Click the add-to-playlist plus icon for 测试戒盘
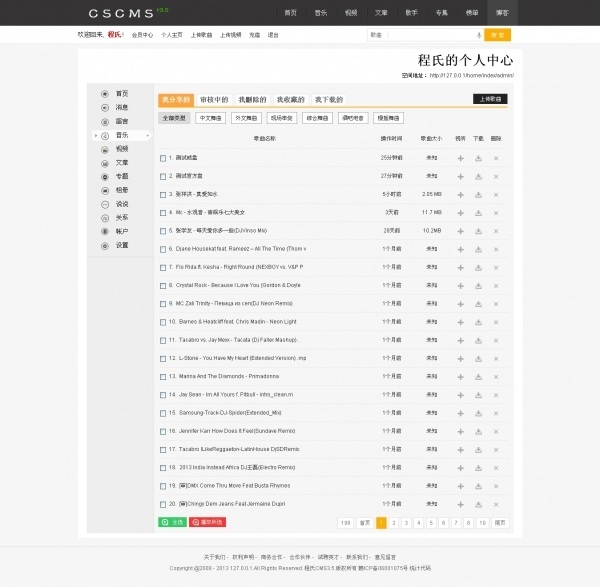This screenshot has height=587, width=600. coord(460,158)
